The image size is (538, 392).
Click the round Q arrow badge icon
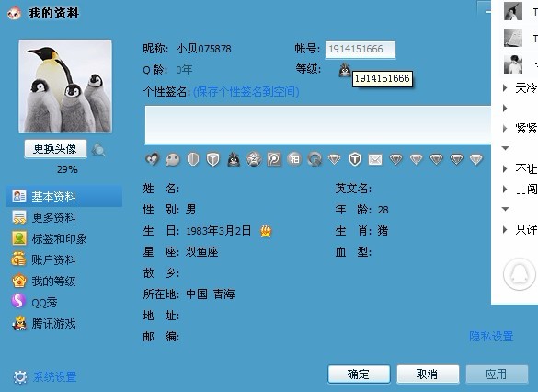pos(315,159)
